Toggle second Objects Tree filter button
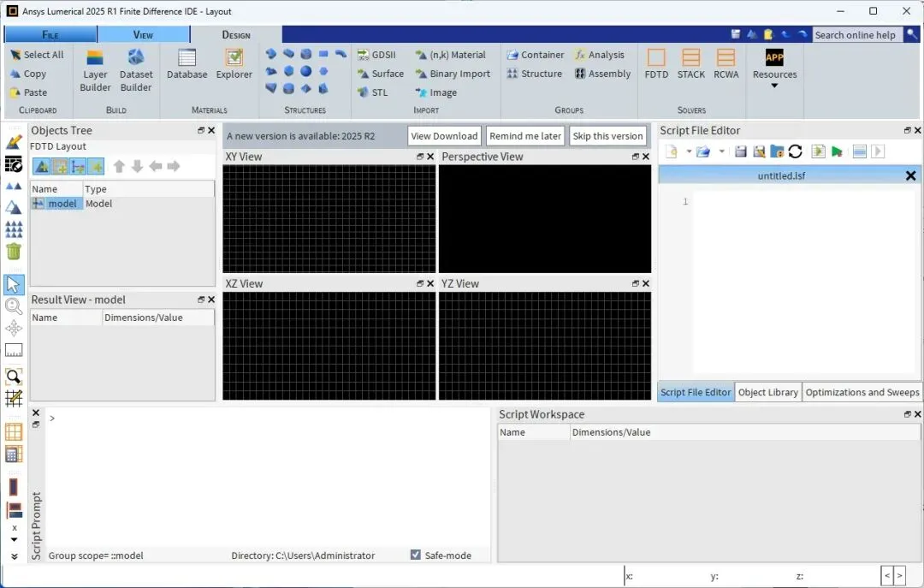The image size is (924, 588). coord(60,166)
